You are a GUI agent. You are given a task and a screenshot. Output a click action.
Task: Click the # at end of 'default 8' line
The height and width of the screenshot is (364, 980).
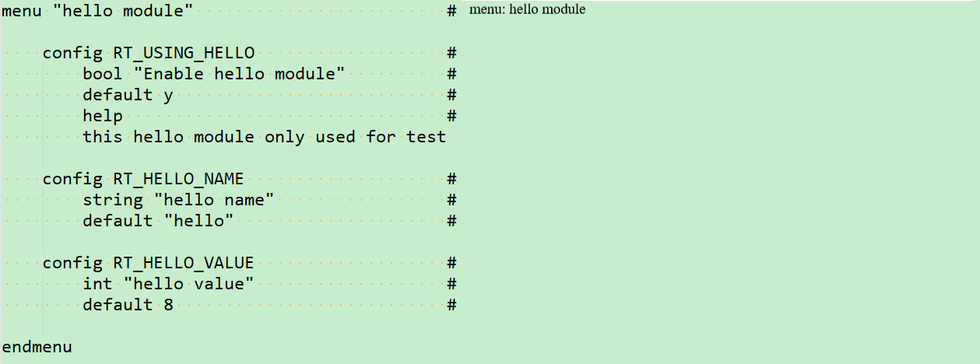[x=451, y=305]
